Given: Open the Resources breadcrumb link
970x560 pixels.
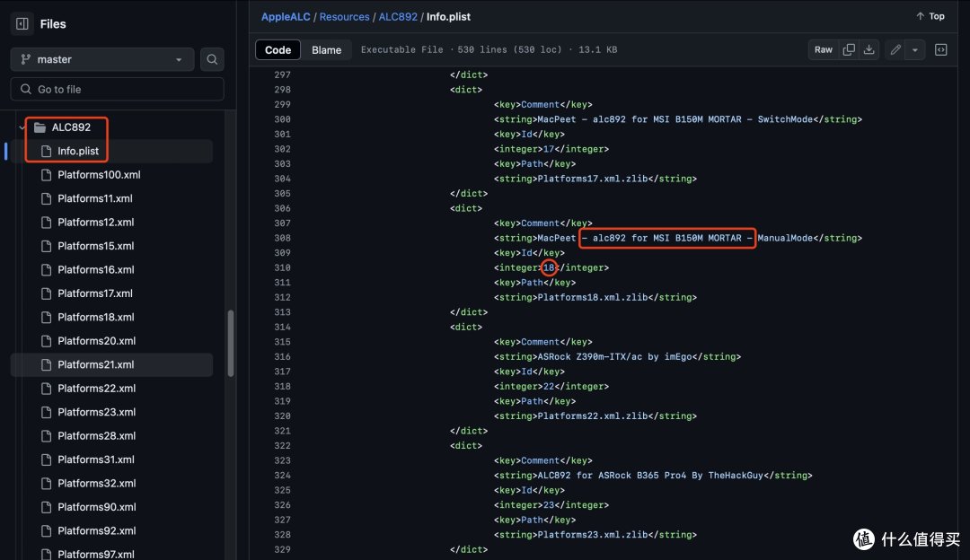Looking at the screenshot, I should pyautogui.click(x=345, y=17).
